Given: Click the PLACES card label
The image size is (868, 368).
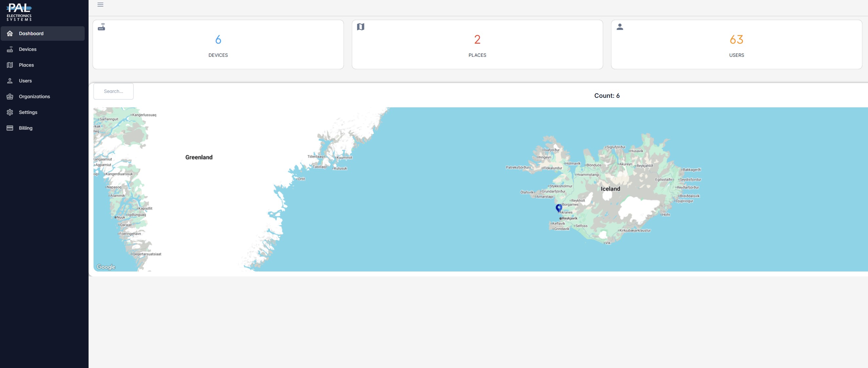Looking at the screenshot, I should tap(477, 55).
